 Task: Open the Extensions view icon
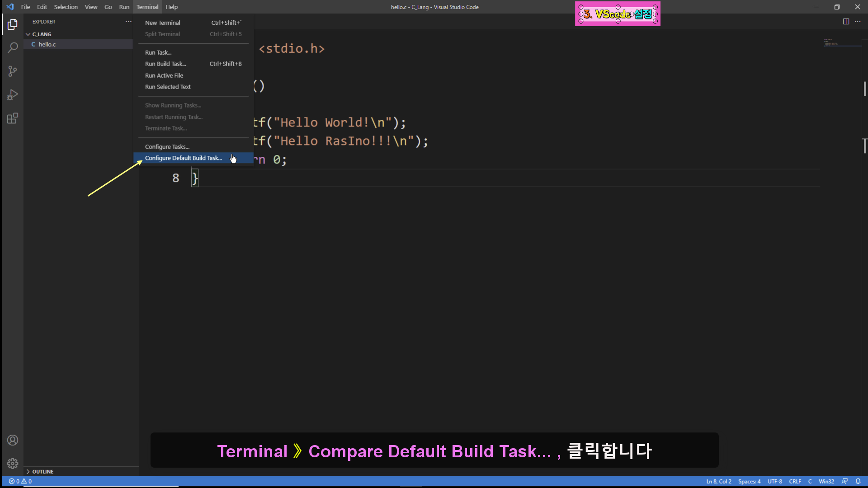(13, 118)
